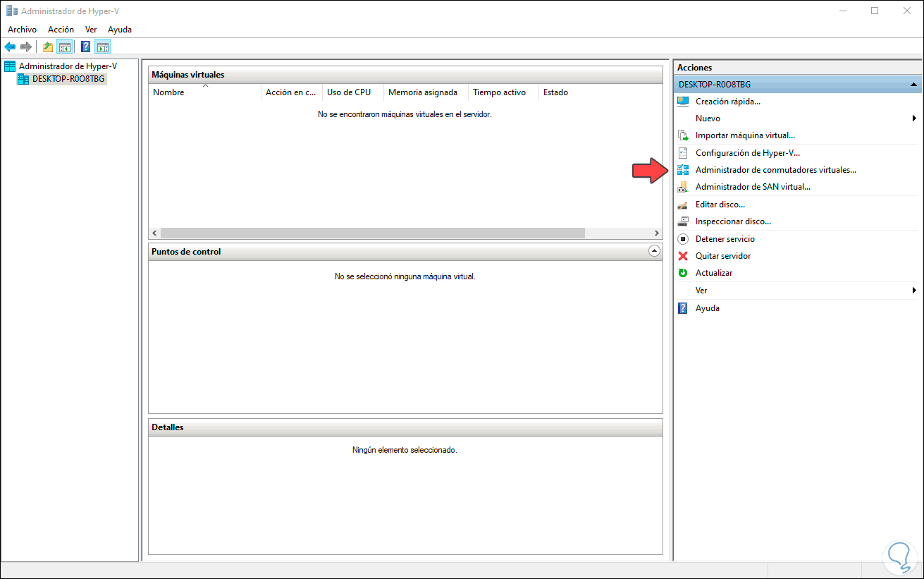This screenshot has height=579, width=924.
Task: Click the scrollbar right arrow in Máquinas virtuales
Action: click(656, 233)
